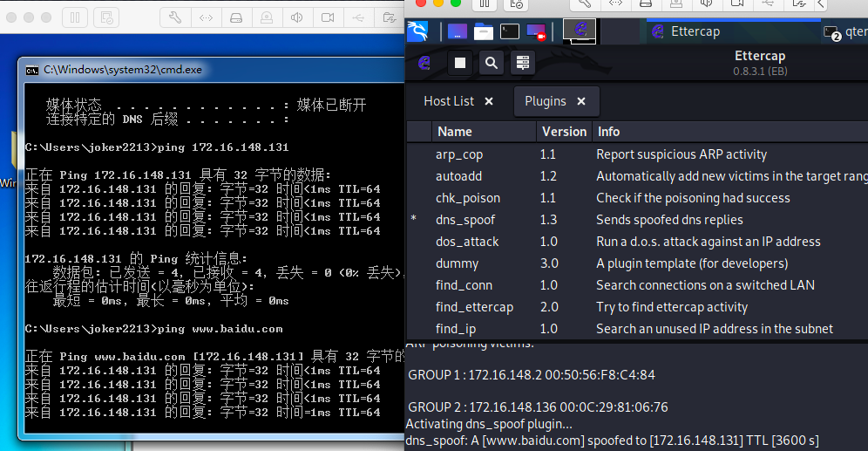
Task: Open the Kali dragon applications menu
Action: pos(419,32)
